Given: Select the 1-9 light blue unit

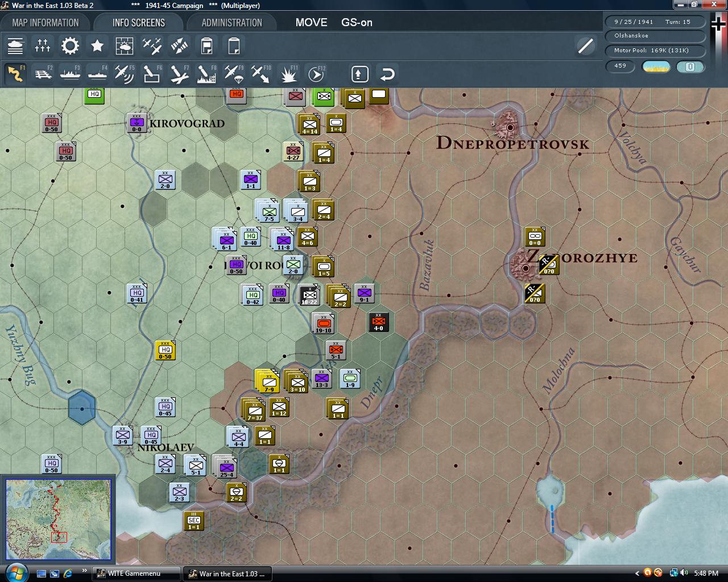Looking at the screenshot, I should coord(350,379).
